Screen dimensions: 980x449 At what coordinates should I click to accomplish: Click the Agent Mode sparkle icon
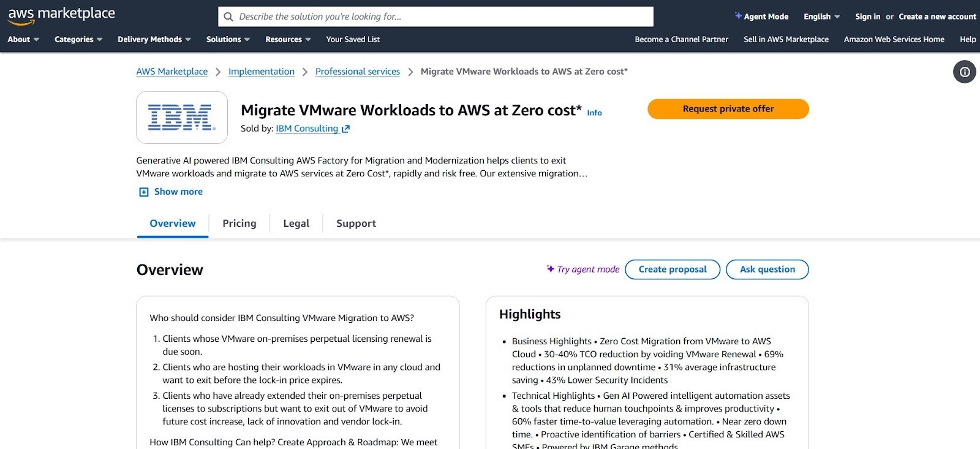tap(738, 15)
